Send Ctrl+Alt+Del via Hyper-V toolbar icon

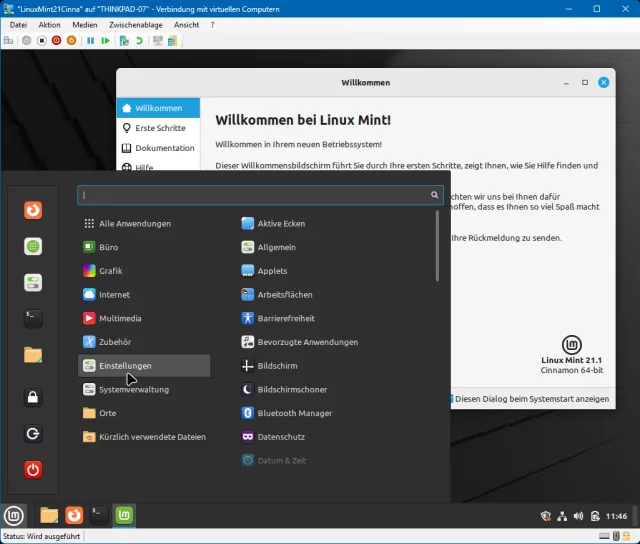[x=8, y=40]
